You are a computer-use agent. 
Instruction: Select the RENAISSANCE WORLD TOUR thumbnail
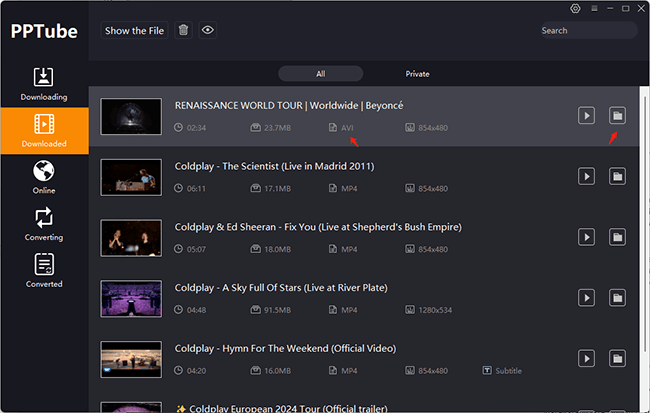coord(131,117)
